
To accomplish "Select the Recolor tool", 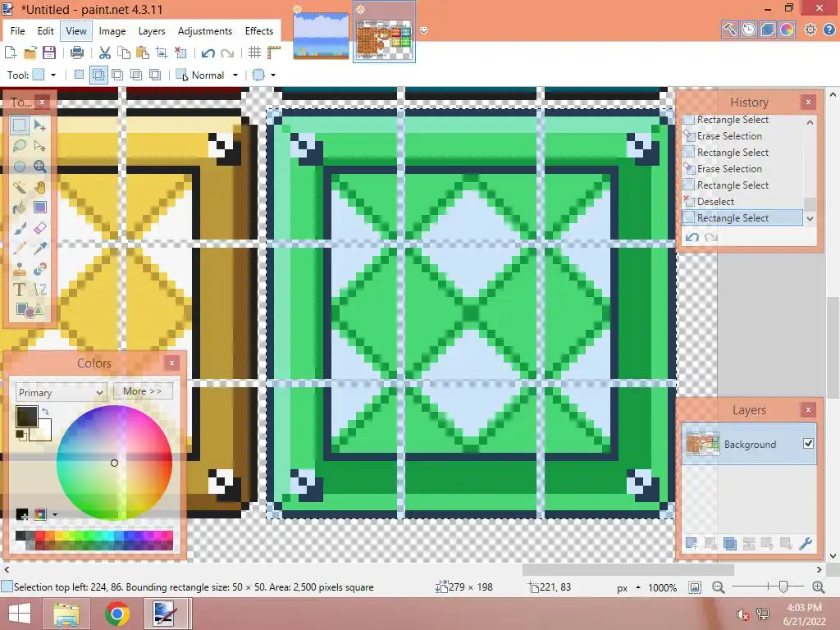I will pos(39,269).
